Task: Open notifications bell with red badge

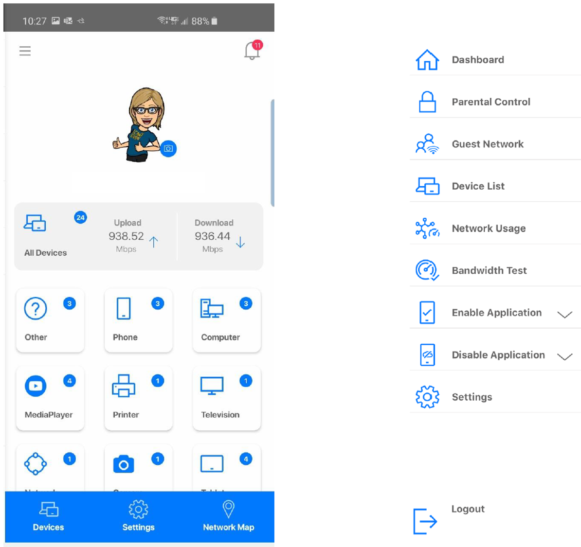Action: [x=253, y=50]
